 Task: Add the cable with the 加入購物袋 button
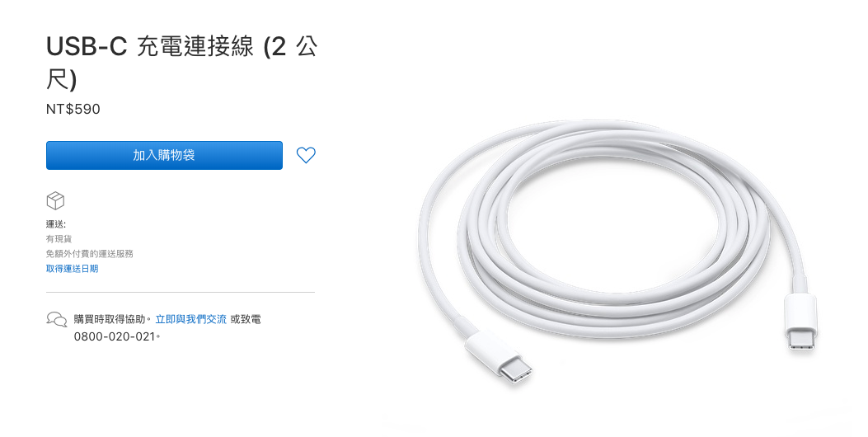164,155
